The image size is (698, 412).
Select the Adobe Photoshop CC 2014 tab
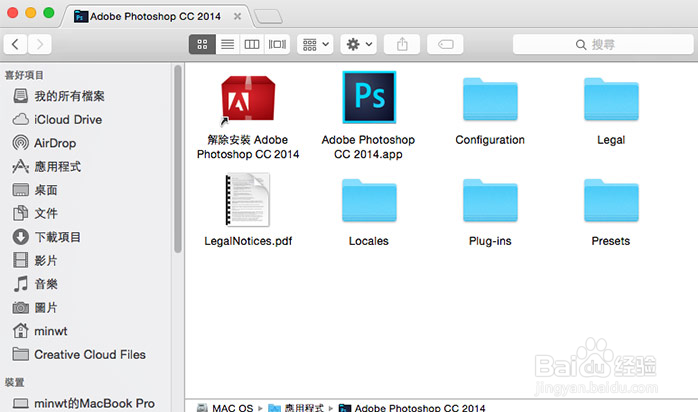pyautogui.click(x=155, y=16)
